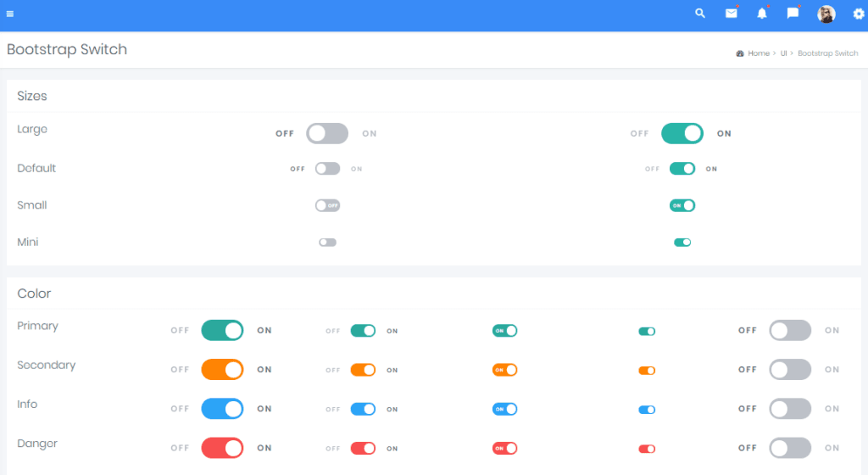The width and height of the screenshot is (868, 475).
Task: Toggle the small Primary ON switch
Action: (x=505, y=331)
